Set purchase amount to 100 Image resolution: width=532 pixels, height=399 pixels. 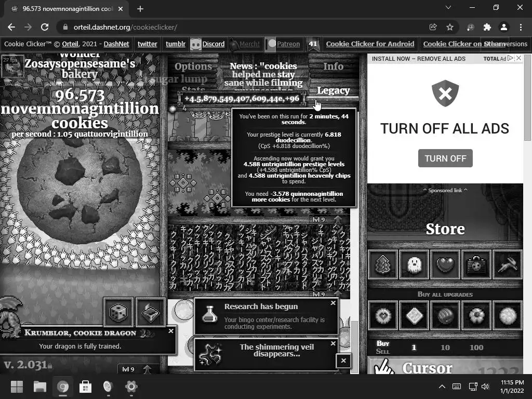(476, 348)
